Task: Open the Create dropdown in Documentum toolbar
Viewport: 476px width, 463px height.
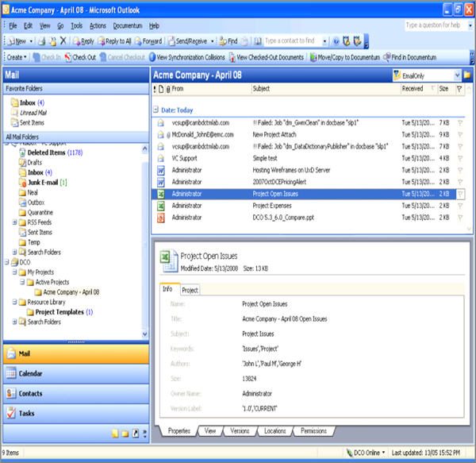Action: (x=17, y=57)
